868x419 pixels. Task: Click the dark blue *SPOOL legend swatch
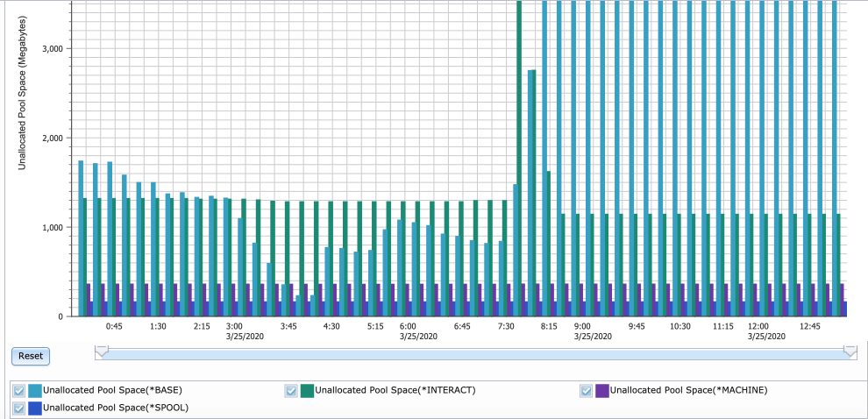[x=34, y=408]
